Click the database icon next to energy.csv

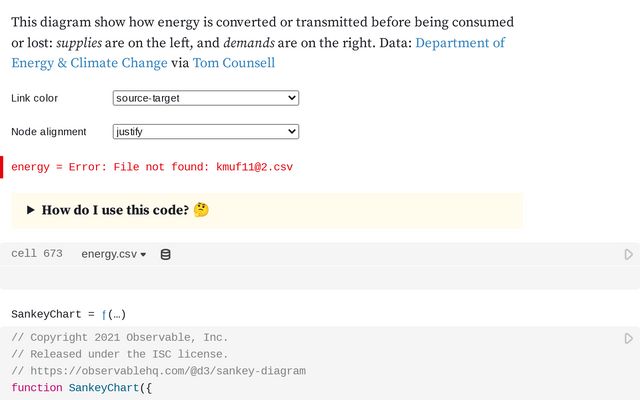[166, 254]
